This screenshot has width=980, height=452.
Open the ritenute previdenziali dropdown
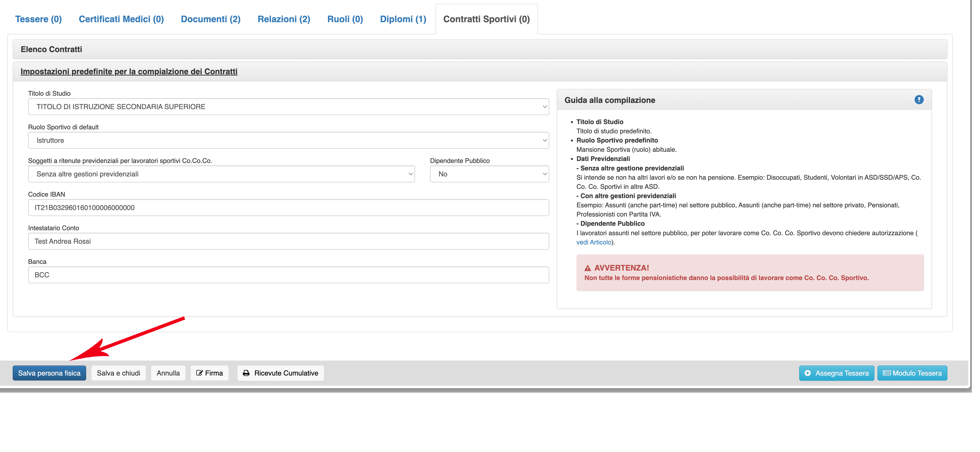[221, 174]
